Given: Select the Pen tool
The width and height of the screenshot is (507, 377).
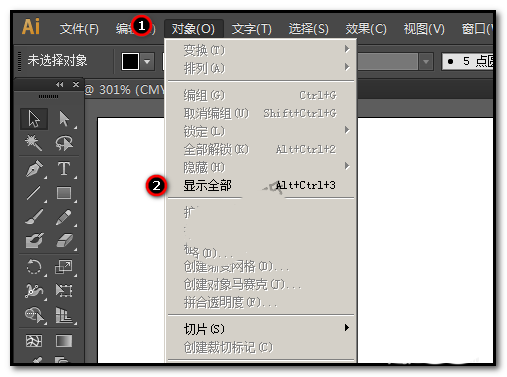Looking at the screenshot, I should coord(34,169).
